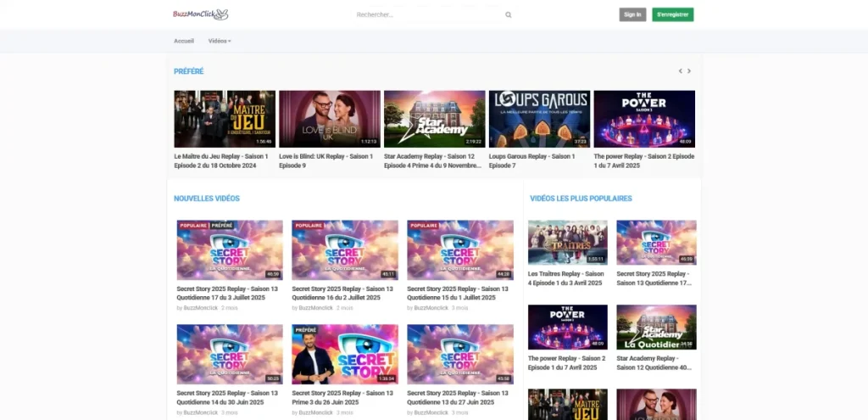
Task: Open Quotidienne 14 du 30 Juin title
Action: 227,397
